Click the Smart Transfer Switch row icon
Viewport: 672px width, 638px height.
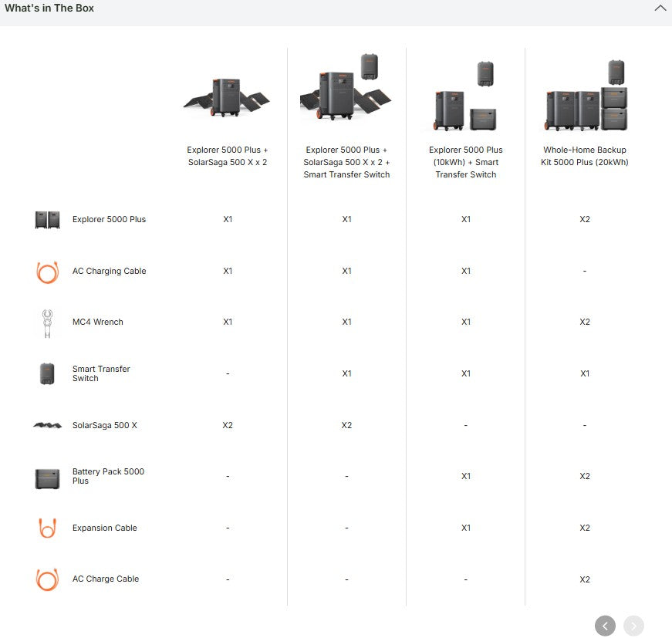coord(47,374)
